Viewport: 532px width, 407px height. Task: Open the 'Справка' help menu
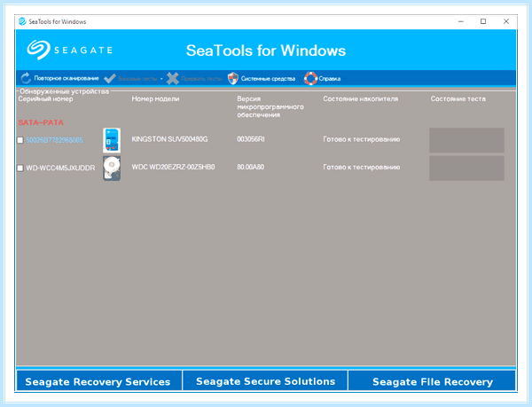330,79
